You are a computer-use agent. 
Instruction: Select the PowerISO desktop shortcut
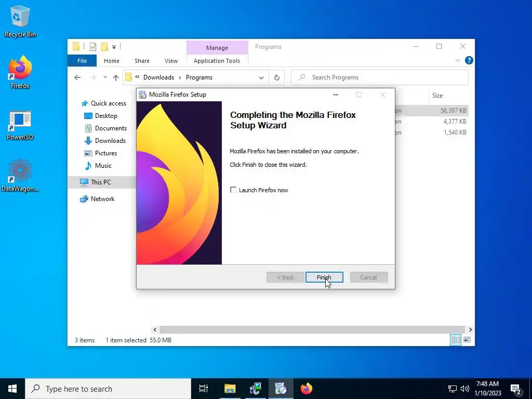tap(20, 125)
